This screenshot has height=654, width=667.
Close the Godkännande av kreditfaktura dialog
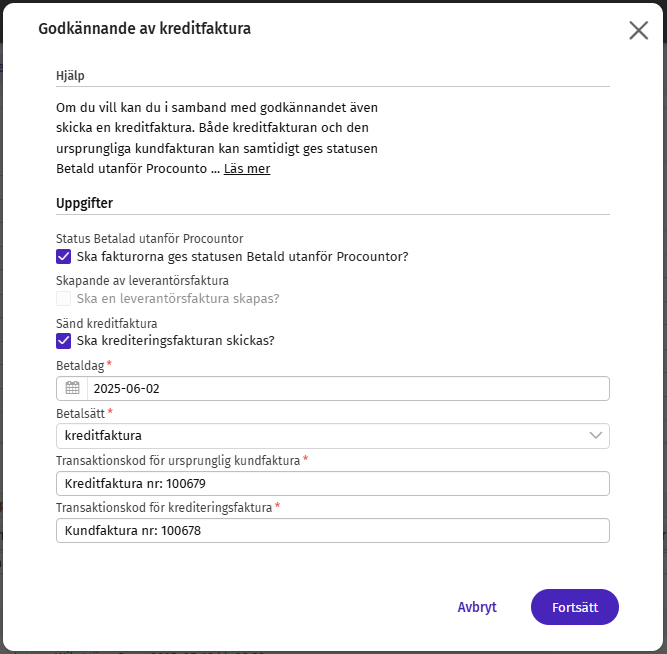[638, 31]
